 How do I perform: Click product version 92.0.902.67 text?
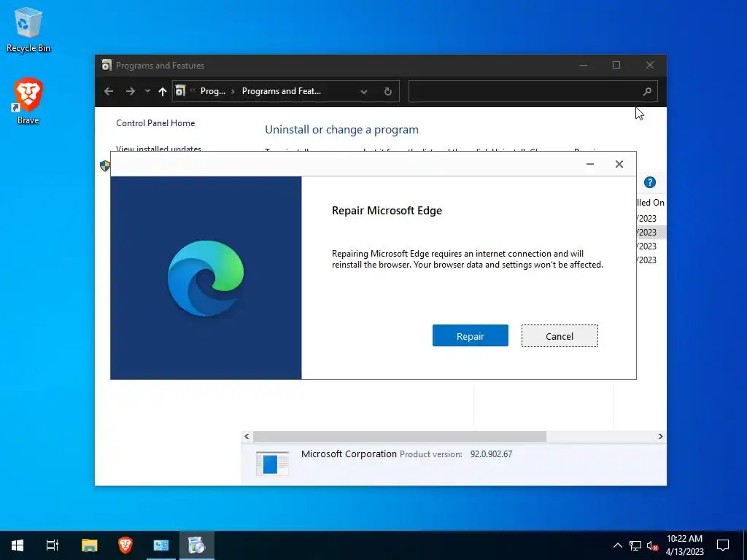point(491,454)
